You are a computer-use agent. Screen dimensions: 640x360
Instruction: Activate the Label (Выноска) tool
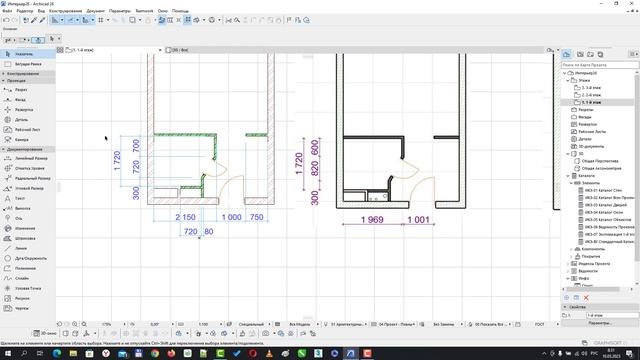pos(28,209)
